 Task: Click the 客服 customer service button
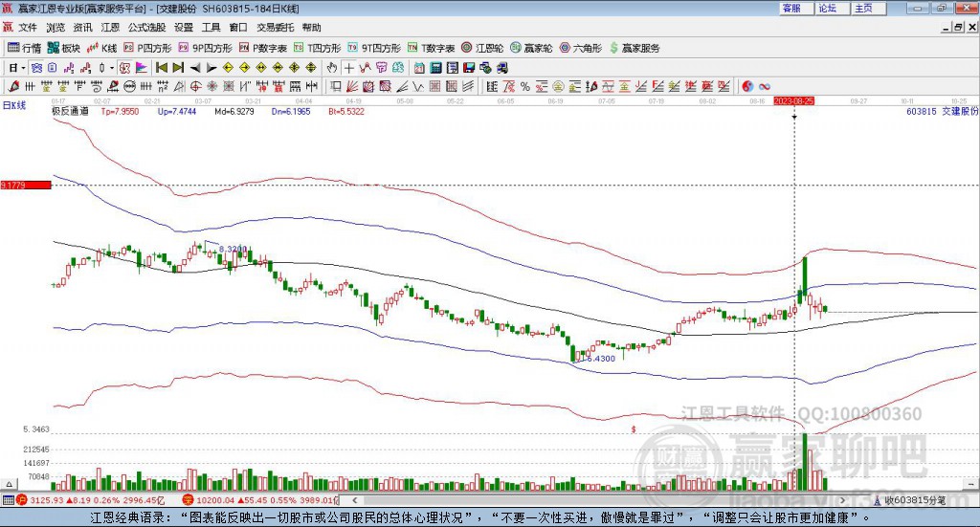[x=796, y=8]
